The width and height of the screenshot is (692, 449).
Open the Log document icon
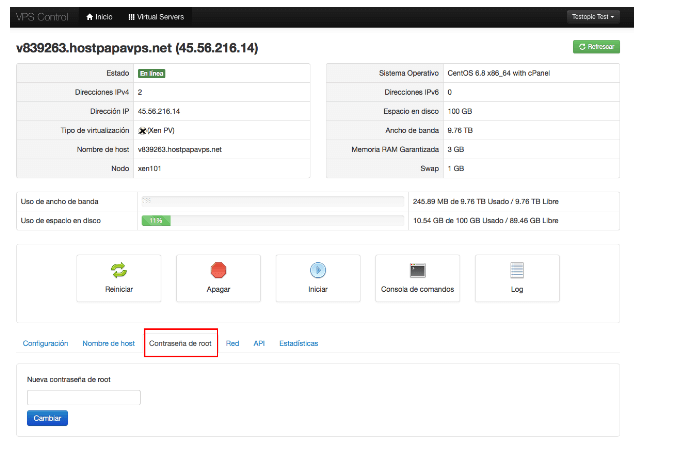pos(517,270)
